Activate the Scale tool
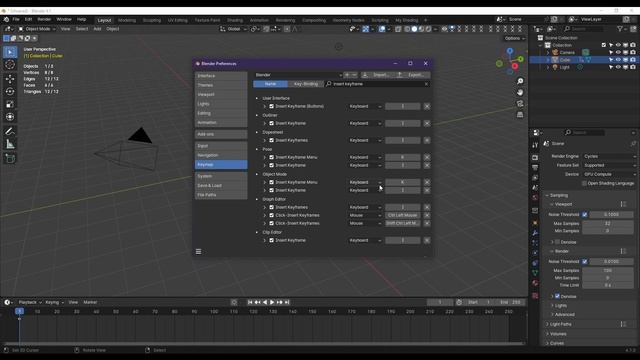640x360 pixels. tap(10, 104)
